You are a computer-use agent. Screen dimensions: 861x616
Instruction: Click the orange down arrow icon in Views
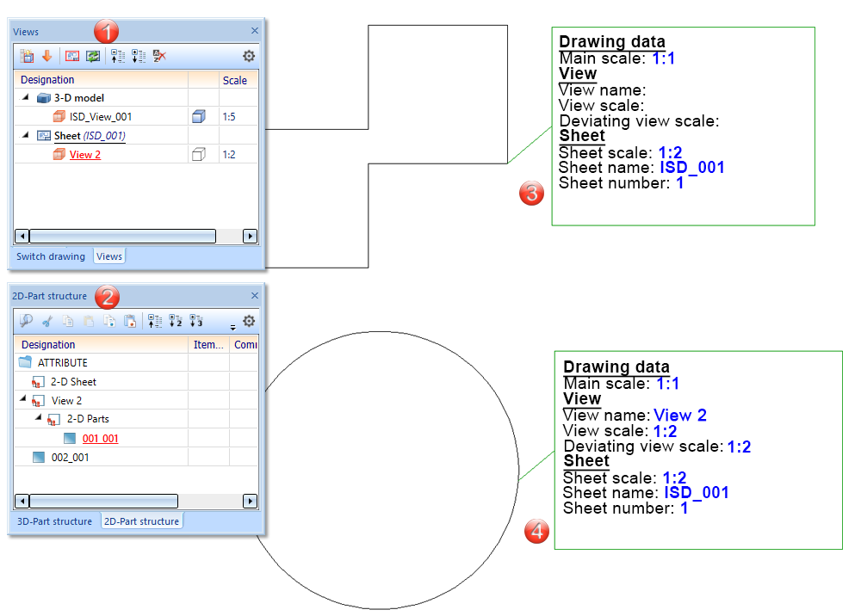click(47, 56)
